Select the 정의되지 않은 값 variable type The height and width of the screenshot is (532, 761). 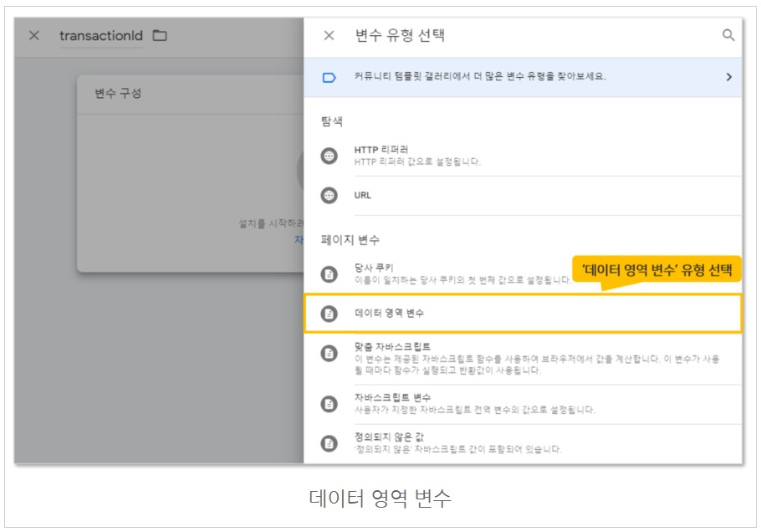[523, 443]
